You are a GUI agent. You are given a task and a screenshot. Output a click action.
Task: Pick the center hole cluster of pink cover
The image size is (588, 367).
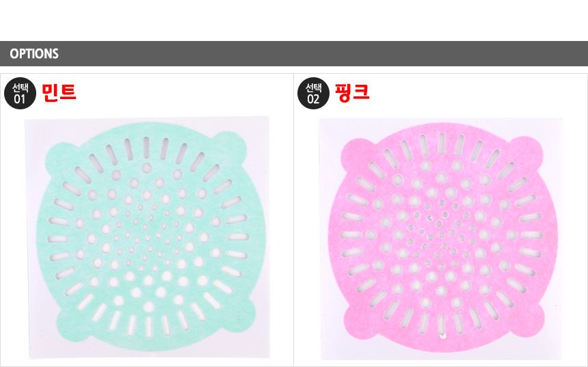click(439, 236)
